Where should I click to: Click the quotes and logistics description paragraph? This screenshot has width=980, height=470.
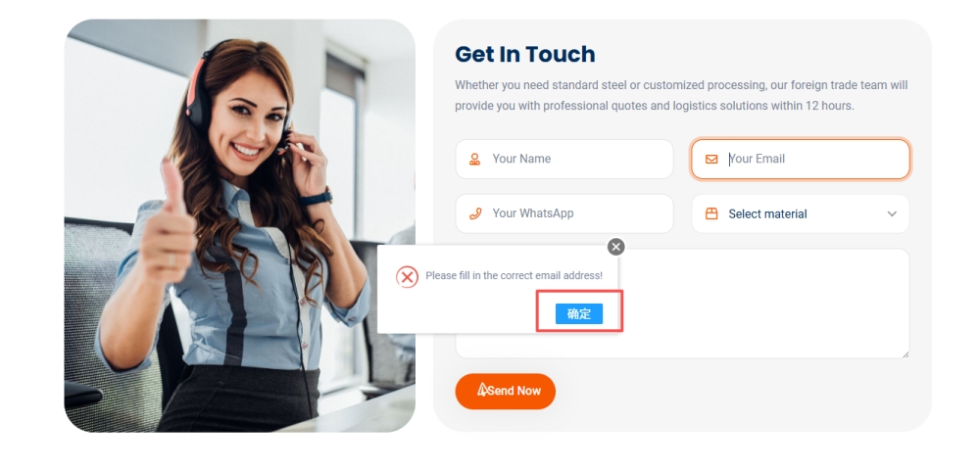click(681, 96)
